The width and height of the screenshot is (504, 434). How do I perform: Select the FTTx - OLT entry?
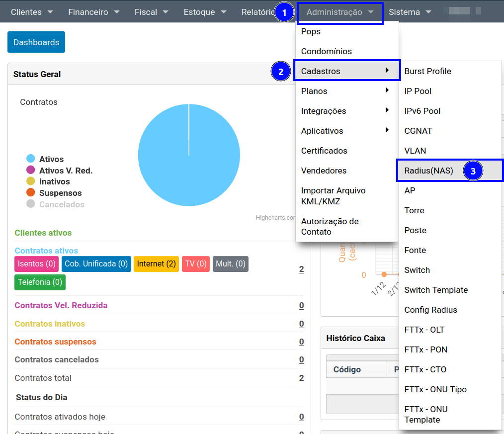424,330
